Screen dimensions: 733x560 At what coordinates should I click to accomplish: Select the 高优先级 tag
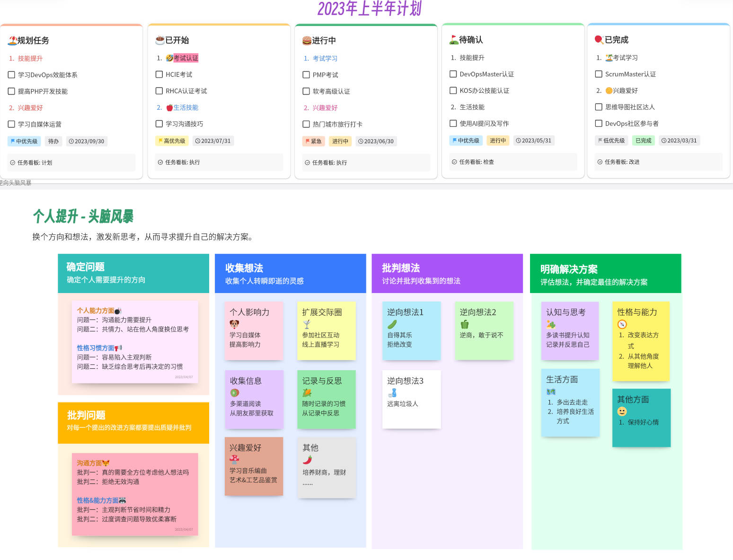click(x=172, y=141)
